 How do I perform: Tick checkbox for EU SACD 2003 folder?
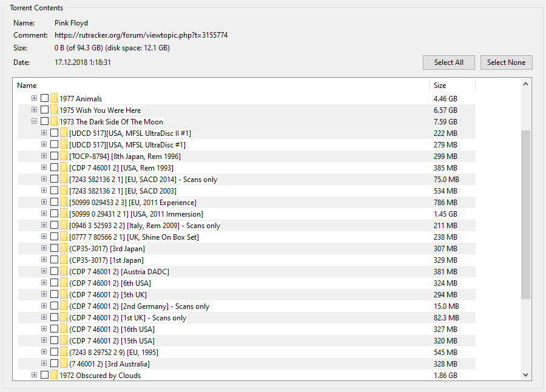pyautogui.click(x=54, y=191)
